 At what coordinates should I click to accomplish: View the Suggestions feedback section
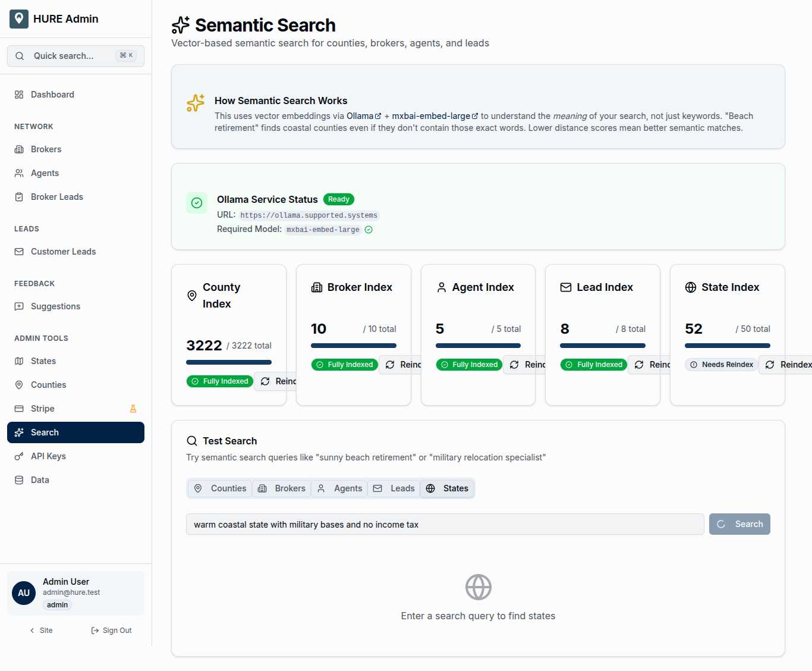(55, 306)
